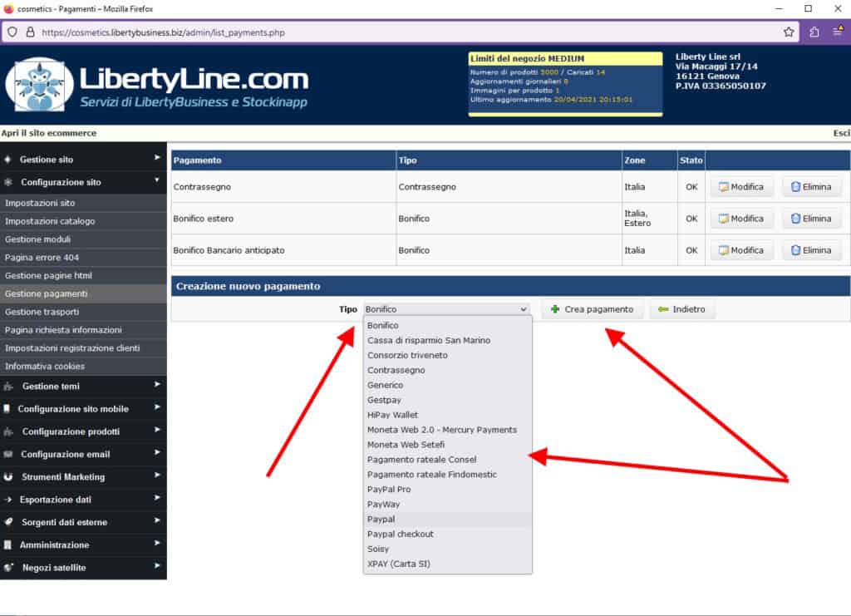This screenshot has height=616, width=851.
Task: Expand the Amministrazione submenu arrow
Action: tap(157, 544)
